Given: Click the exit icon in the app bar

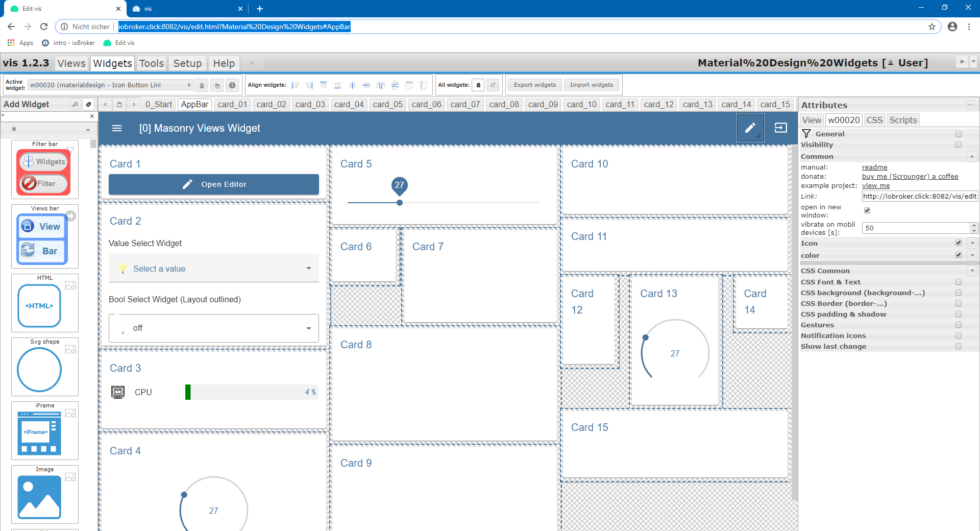Looking at the screenshot, I should 781,128.
